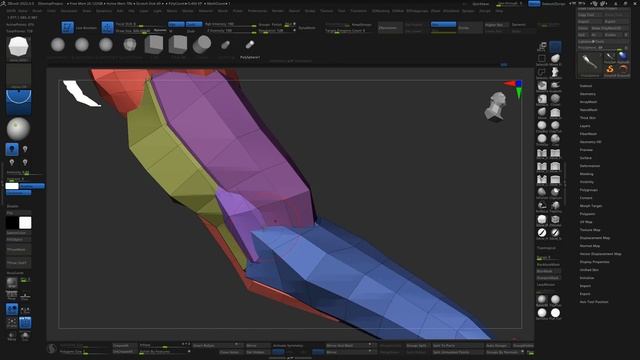The height and width of the screenshot is (360, 640).
Task: Pick the first gray sphere on top shelf
Action: pos(58,44)
